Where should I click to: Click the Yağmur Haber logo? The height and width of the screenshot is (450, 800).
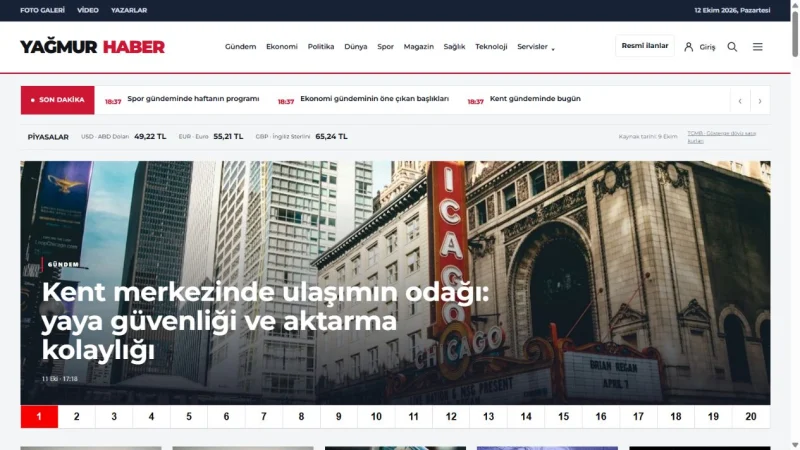92,47
